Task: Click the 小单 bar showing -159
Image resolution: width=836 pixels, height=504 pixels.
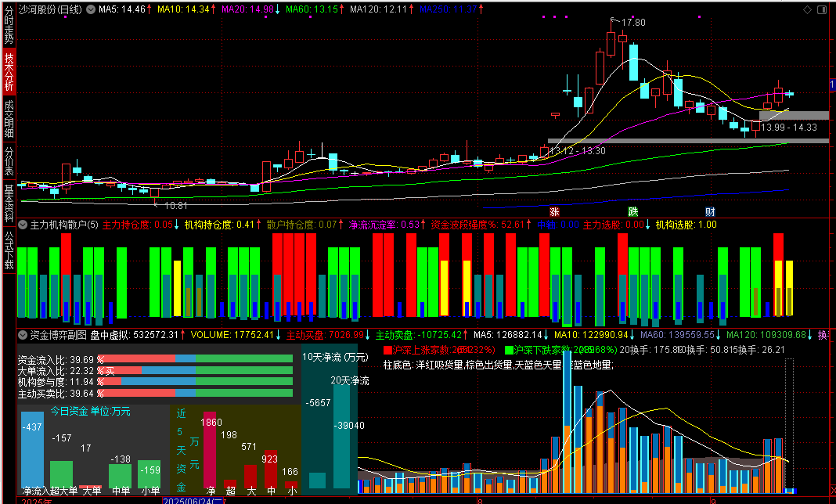Action: 150,474
